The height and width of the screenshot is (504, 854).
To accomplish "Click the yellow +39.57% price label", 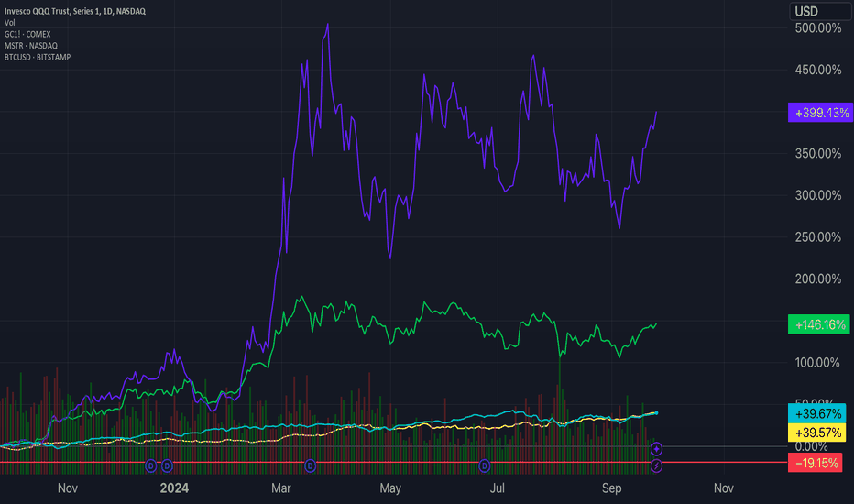I will click(x=817, y=433).
